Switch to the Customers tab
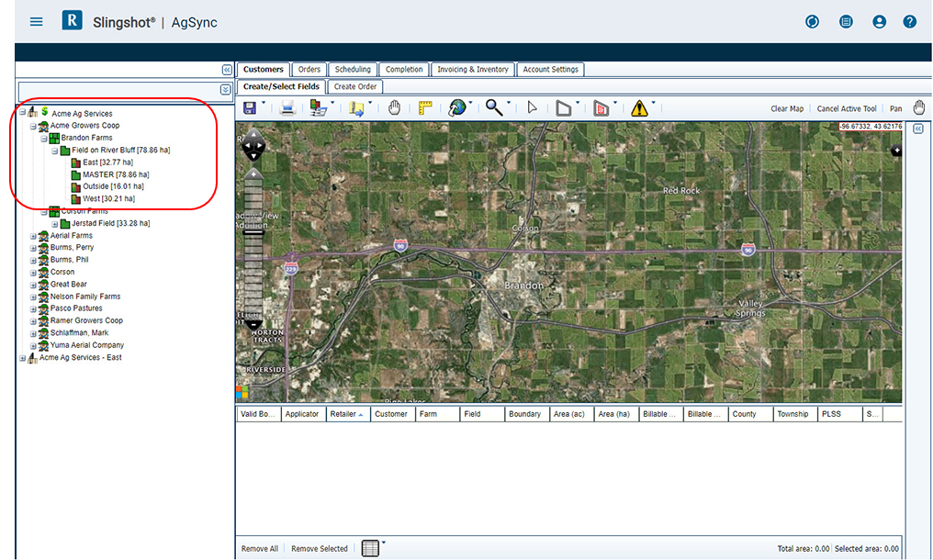The width and height of the screenshot is (933, 560). [263, 70]
